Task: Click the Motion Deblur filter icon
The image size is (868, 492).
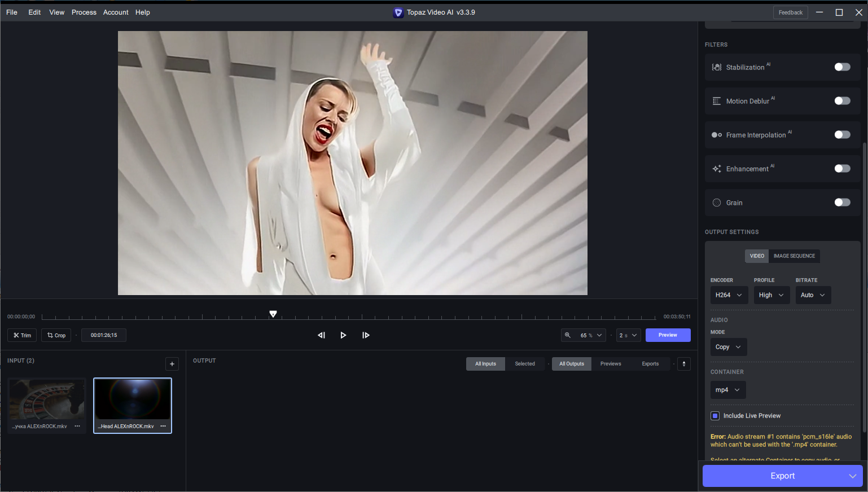Action: [x=717, y=101]
